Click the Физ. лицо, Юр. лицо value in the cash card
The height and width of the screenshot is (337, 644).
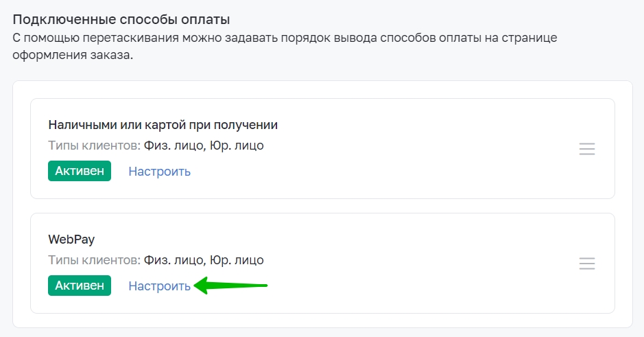204,146
